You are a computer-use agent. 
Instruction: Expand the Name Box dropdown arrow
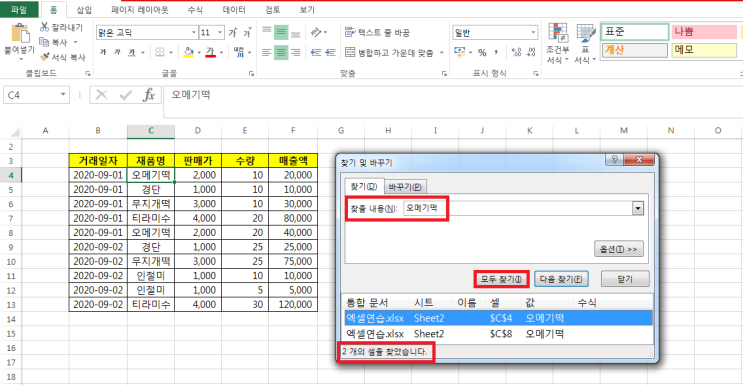click(x=63, y=95)
